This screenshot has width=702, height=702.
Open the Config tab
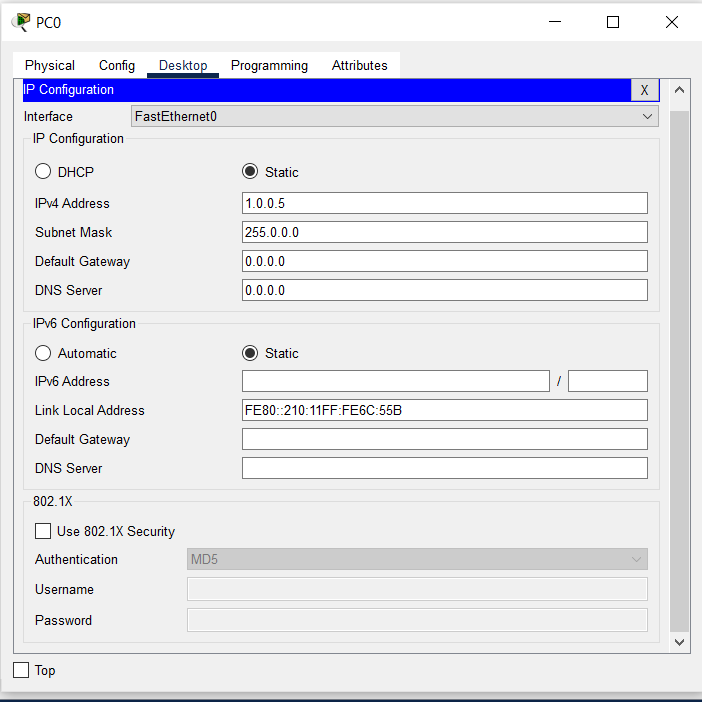117,65
